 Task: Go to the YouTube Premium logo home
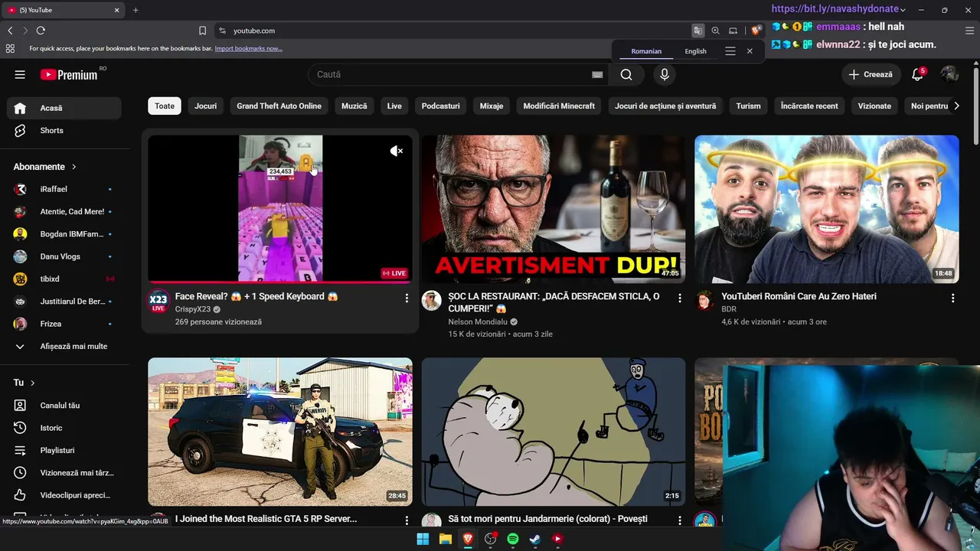[x=69, y=74]
